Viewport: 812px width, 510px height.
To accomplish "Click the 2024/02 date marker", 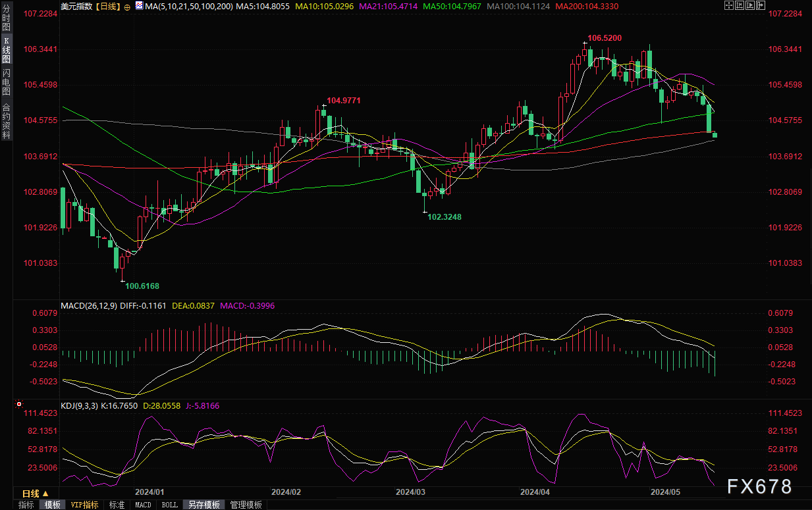I will [286, 492].
